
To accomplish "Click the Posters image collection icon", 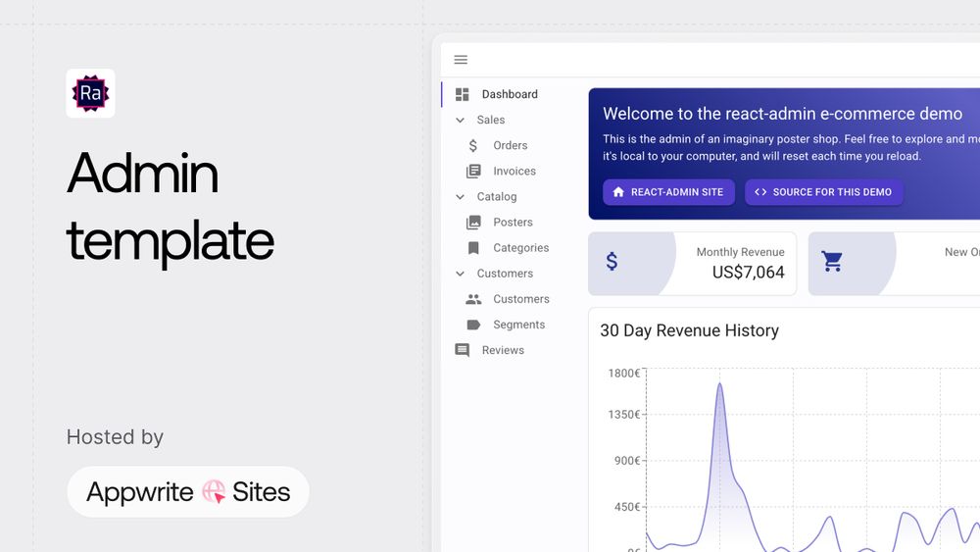I will tap(473, 223).
